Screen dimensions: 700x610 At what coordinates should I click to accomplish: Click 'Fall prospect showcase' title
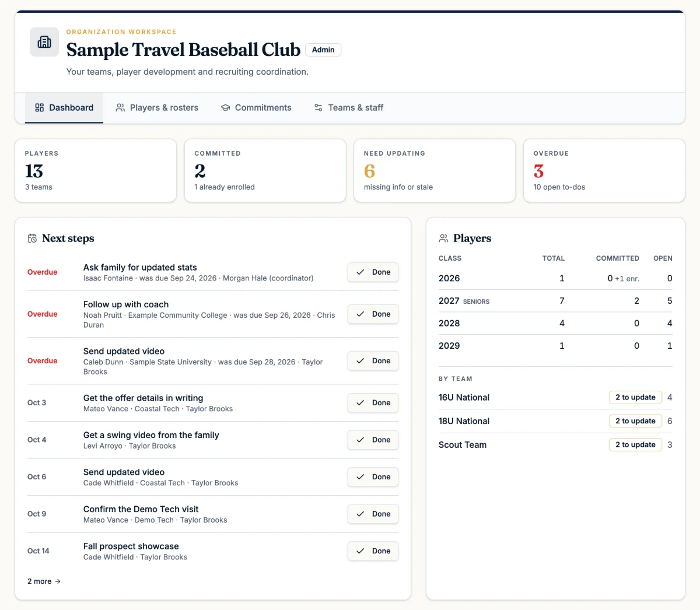(x=131, y=546)
